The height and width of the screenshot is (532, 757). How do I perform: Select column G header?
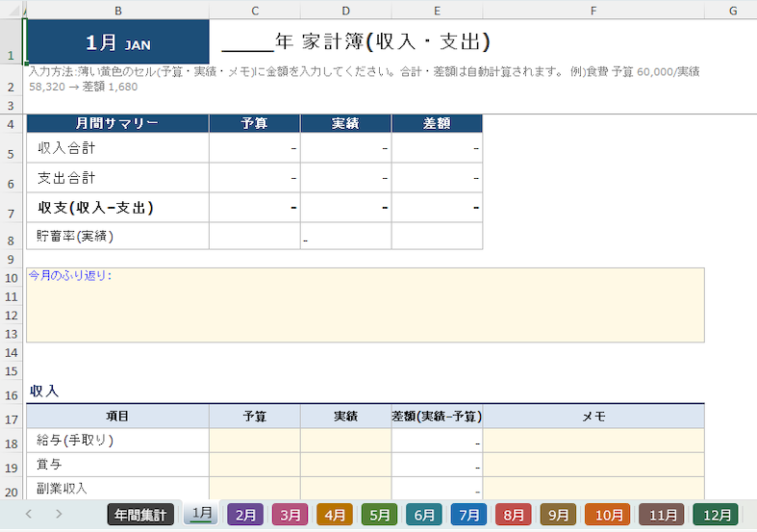click(x=731, y=11)
